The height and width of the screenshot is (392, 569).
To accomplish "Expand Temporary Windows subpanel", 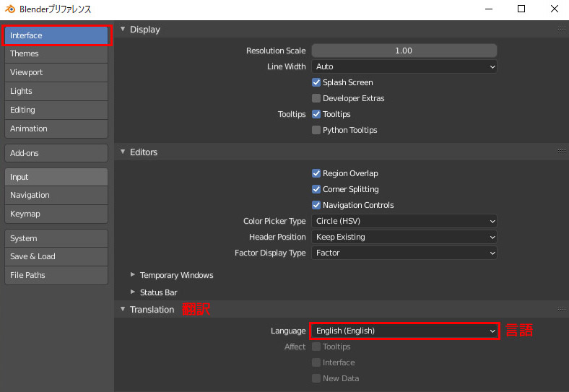I will pyautogui.click(x=133, y=275).
